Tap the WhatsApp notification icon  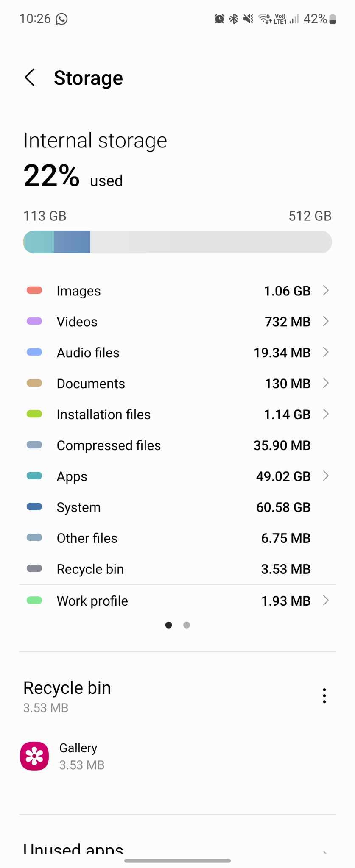(62, 19)
